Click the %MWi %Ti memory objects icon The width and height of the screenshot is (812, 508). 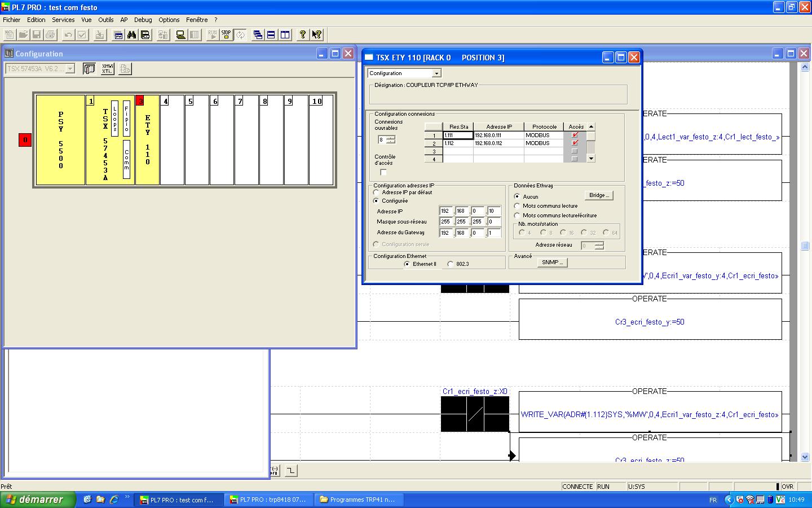point(107,69)
